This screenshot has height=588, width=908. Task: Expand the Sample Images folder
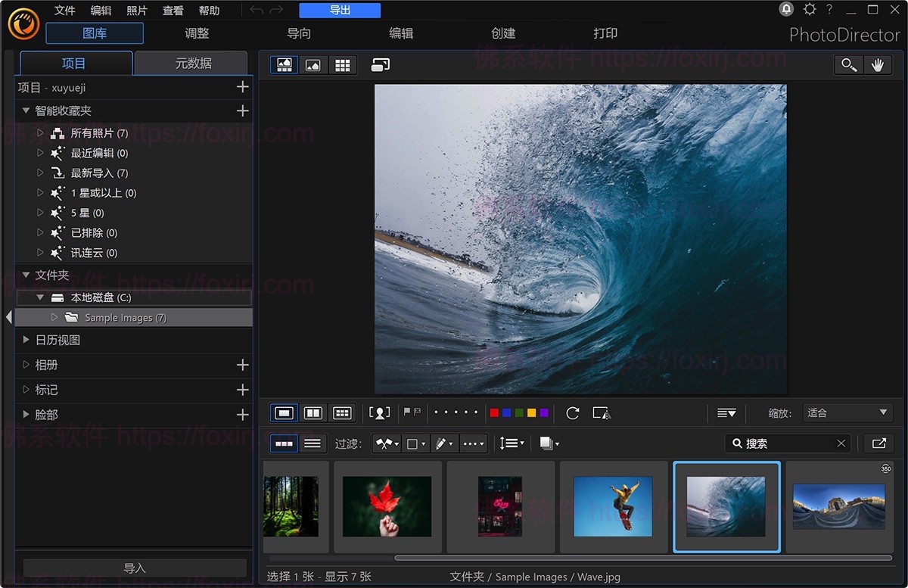54,317
